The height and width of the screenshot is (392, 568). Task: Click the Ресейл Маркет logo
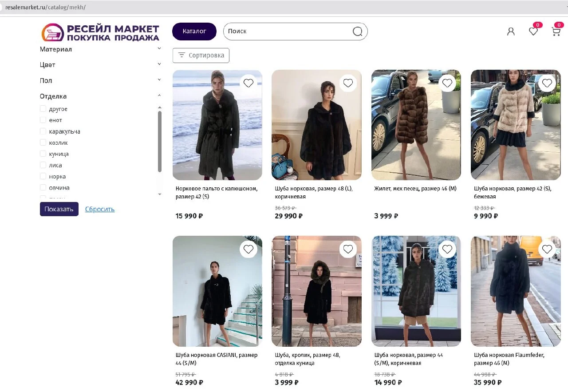[100, 33]
